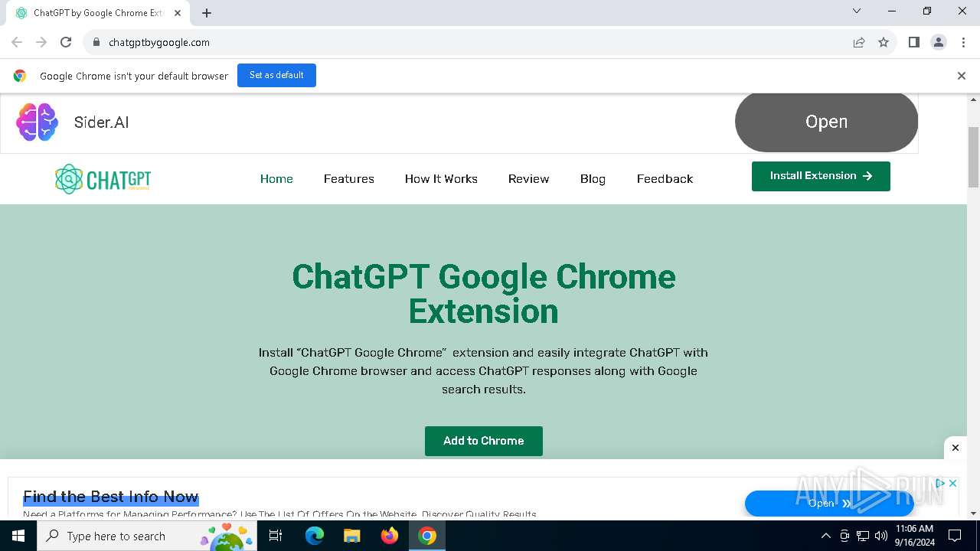Open the volume tray icon
980x551 pixels.
[881, 536]
